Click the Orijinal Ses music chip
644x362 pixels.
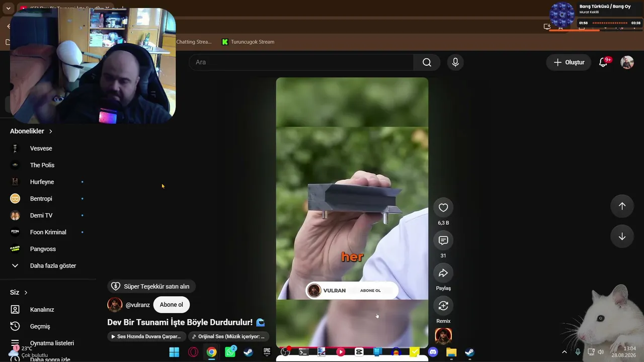229,336
